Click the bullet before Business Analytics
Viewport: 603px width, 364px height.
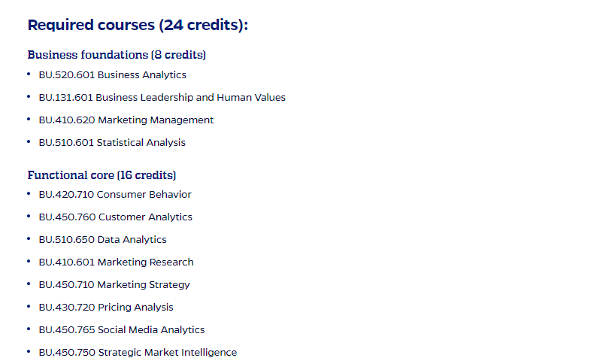pyautogui.click(x=29, y=74)
